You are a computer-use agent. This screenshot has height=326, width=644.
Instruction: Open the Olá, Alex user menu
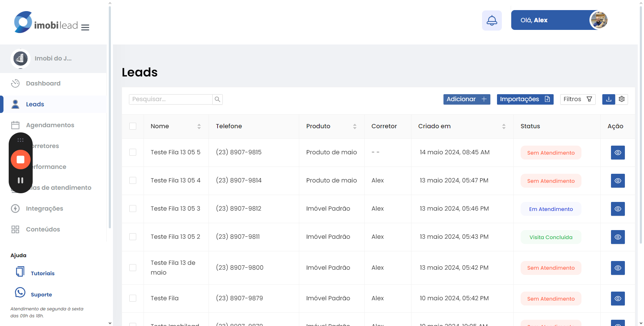560,20
